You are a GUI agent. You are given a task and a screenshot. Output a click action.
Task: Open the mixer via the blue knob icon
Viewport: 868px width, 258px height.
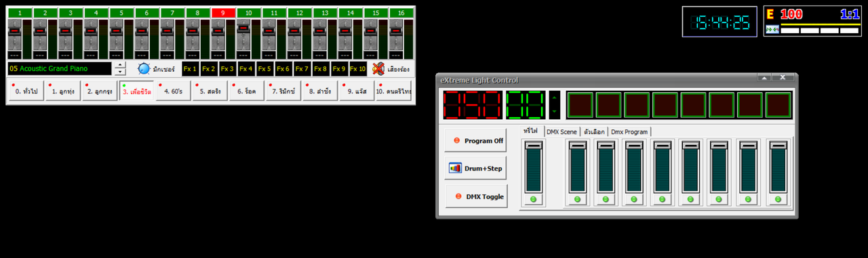(144, 68)
